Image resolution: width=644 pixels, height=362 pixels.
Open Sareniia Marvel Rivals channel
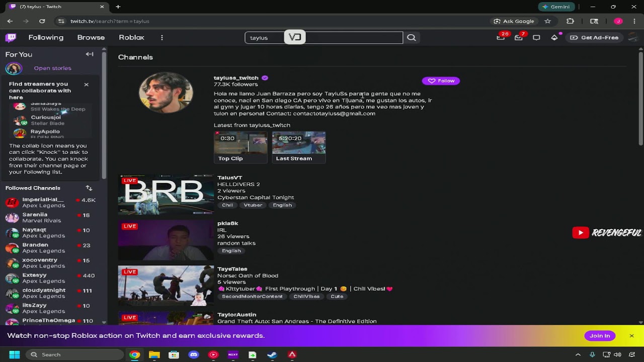click(x=50, y=218)
